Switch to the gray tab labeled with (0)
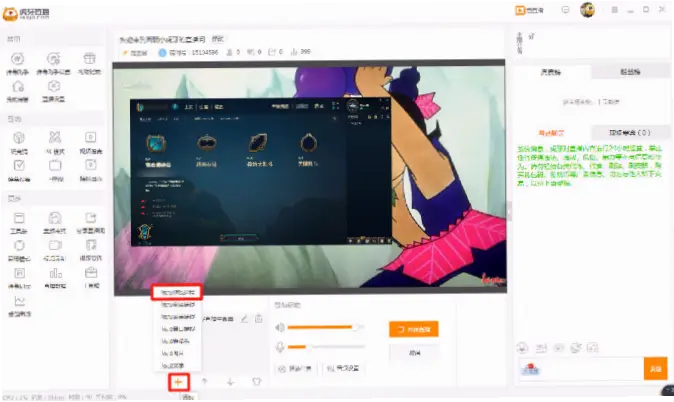674x402 pixels. pyautogui.click(x=629, y=133)
